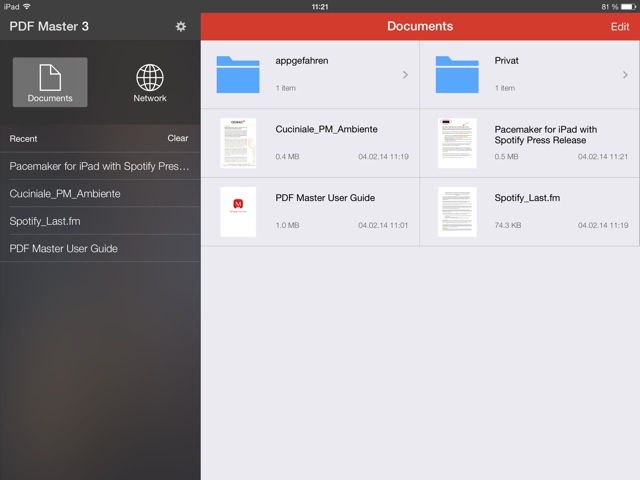Expand appgefahren folder via its chevron
The image size is (640, 480).
(x=405, y=75)
